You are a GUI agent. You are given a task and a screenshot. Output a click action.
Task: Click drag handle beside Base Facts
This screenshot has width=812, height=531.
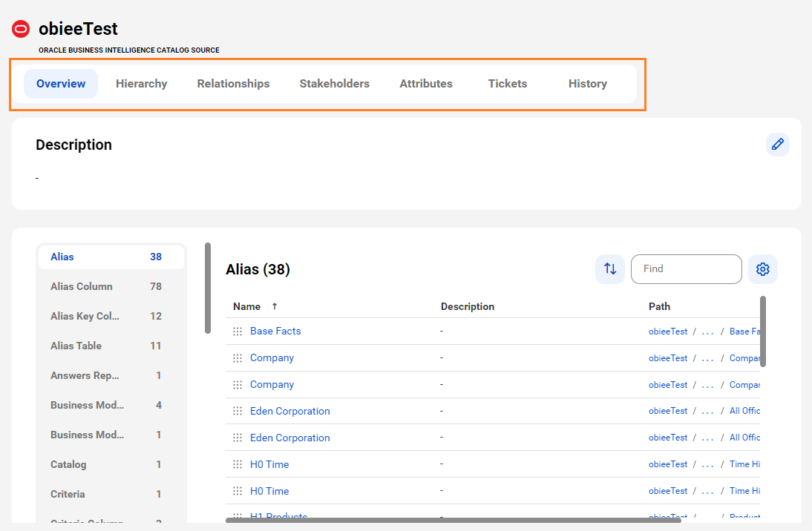coord(238,332)
